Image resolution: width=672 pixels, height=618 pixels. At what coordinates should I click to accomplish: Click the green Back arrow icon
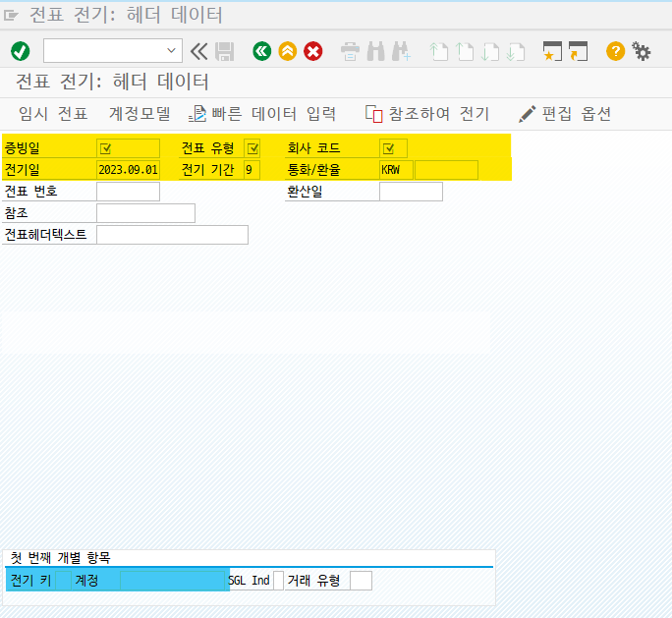point(262,51)
